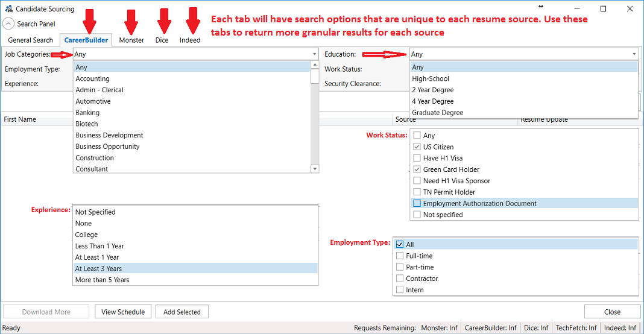Open the Indeed tab
The height and width of the screenshot is (334, 644).
click(190, 40)
